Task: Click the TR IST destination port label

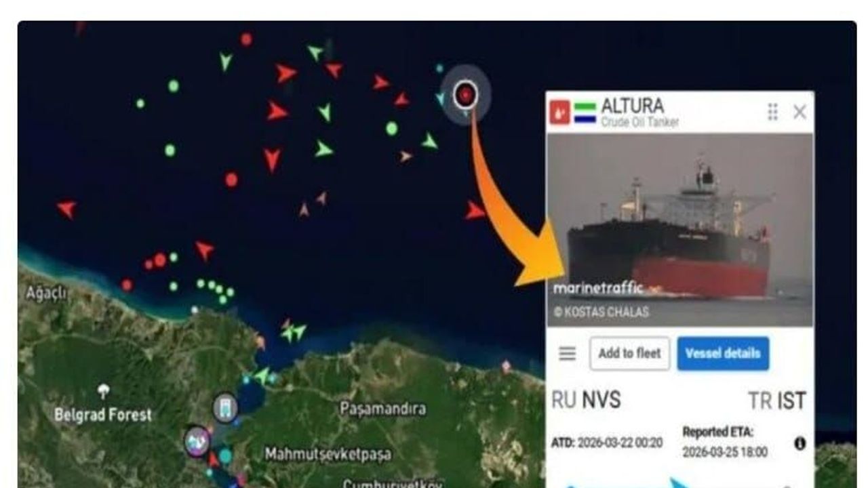Action: point(776,401)
